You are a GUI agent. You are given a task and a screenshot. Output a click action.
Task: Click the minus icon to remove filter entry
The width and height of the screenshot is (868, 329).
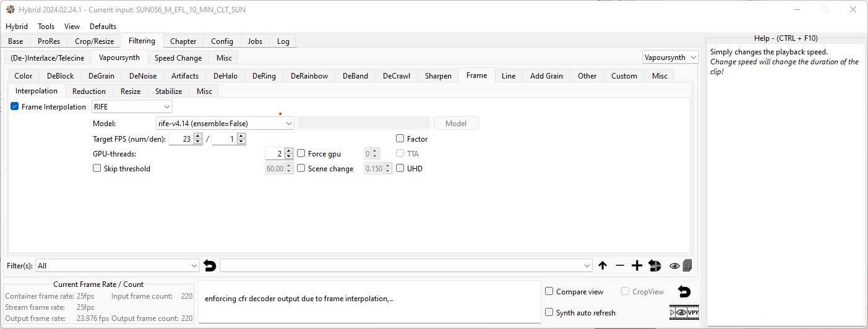(620, 266)
